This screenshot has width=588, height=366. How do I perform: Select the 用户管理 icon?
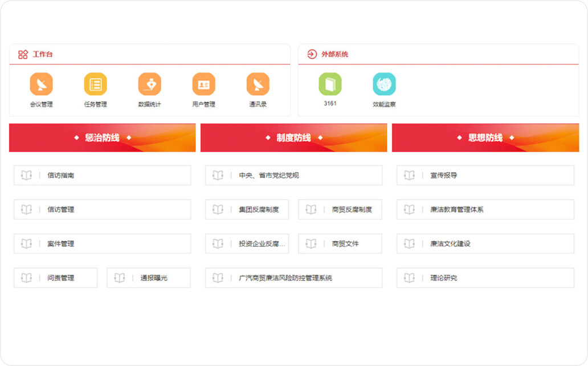pyautogui.click(x=203, y=84)
